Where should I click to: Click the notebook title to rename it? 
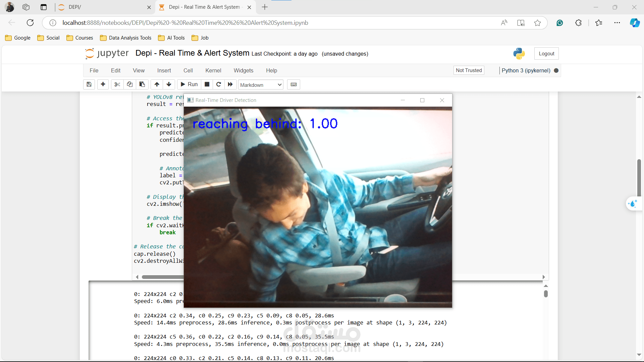point(192,53)
